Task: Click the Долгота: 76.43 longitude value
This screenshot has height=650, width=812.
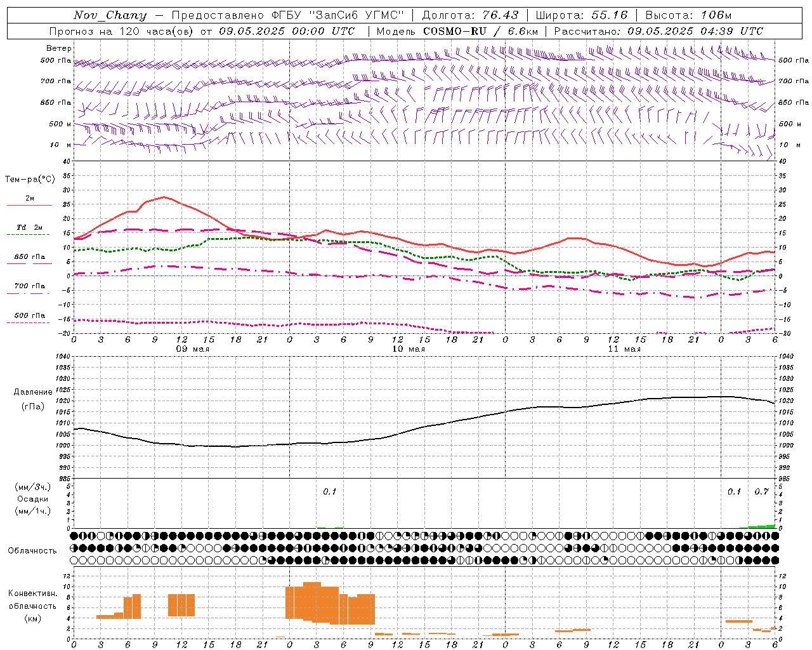Action: [470, 15]
